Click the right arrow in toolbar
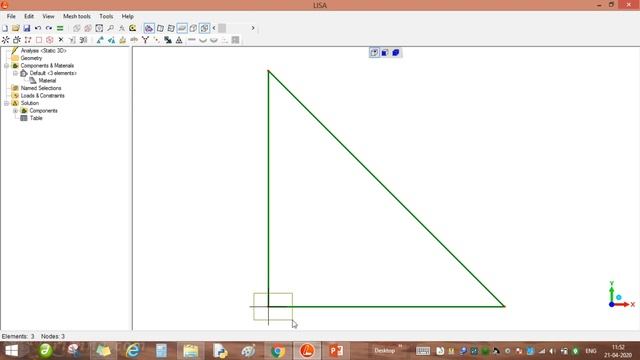This screenshot has width=640, height=360. (253, 28)
